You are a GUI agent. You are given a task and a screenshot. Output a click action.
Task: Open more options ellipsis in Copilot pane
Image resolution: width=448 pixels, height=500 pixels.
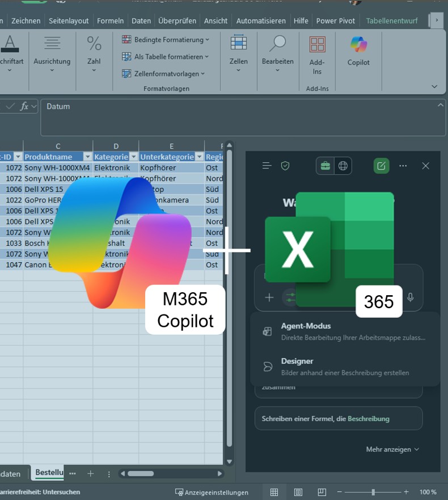403,166
